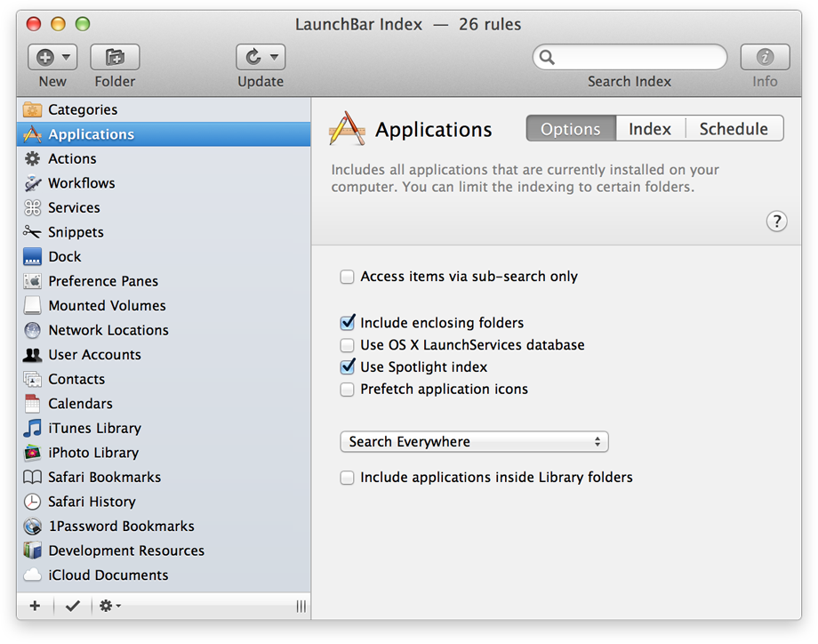Click the iCloud Documents label in the sidebar
This screenshot has width=818, height=644.
108,576
